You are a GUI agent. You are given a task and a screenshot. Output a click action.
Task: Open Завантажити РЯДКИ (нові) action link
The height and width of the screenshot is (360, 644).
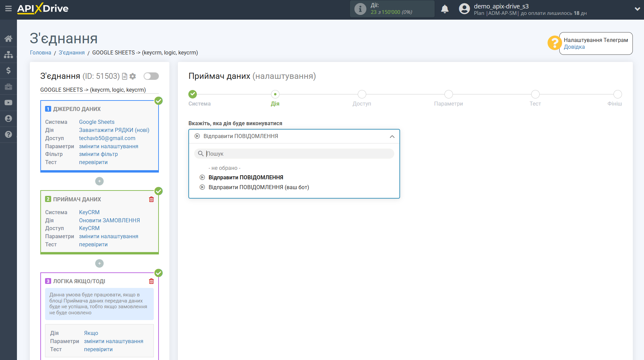click(x=114, y=130)
